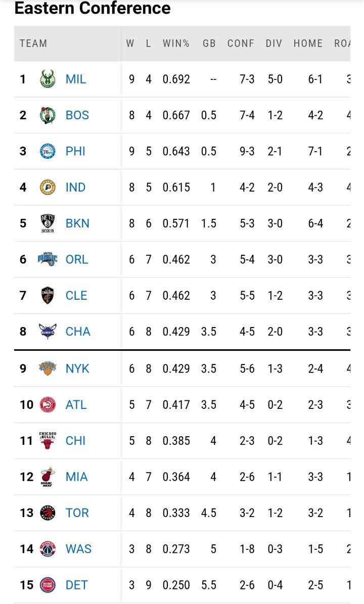The image size is (364, 604).
Task: Click the Milwaukee Bucks logo icon
Action: [48, 79]
